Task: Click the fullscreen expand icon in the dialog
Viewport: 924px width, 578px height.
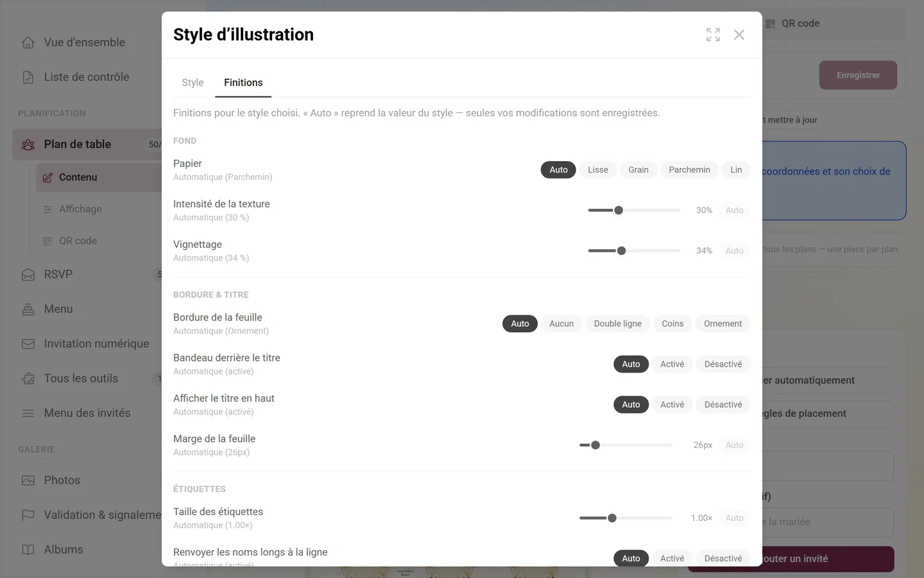Action: [x=713, y=35]
